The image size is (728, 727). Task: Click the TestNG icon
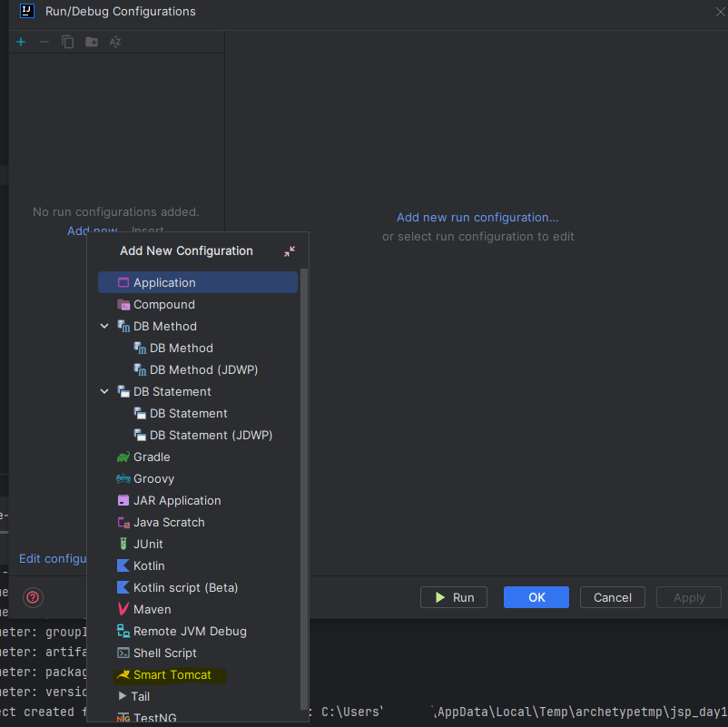click(x=123, y=718)
